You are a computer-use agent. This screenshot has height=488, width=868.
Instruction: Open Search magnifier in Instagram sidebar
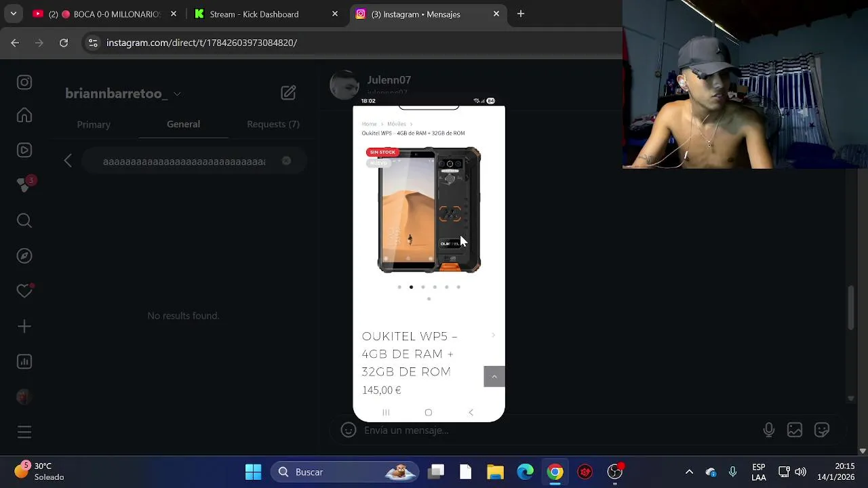24,220
